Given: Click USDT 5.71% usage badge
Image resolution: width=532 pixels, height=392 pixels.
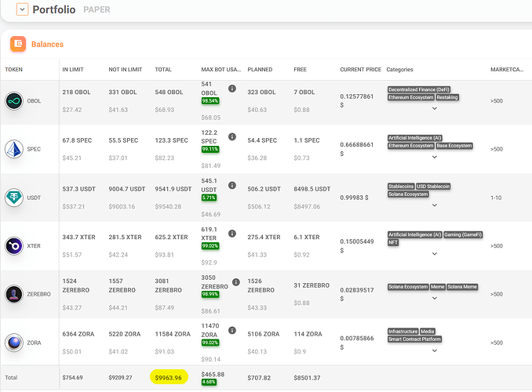Looking at the screenshot, I should (209, 198).
